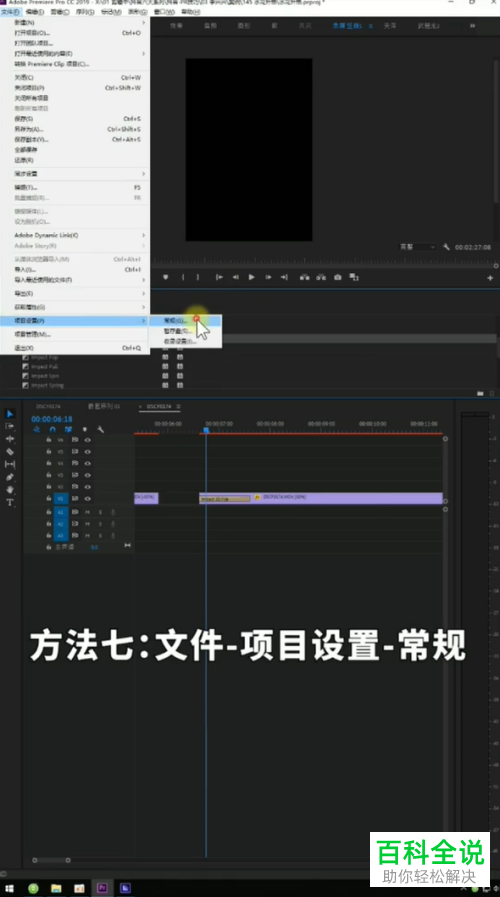Step back one frame
Viewport: 500px width, 897px height.
click(235, 277)
